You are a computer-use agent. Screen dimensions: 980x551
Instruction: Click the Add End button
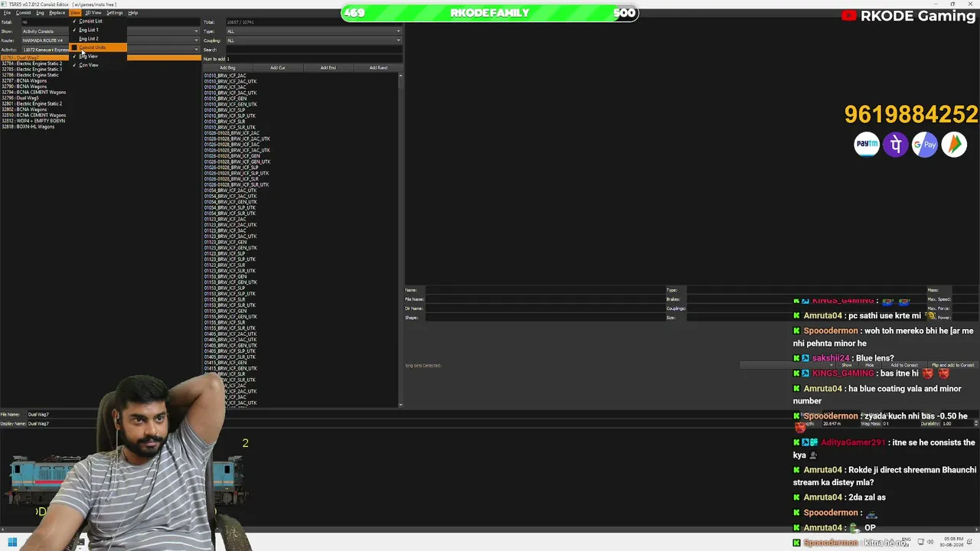point(328,68)
